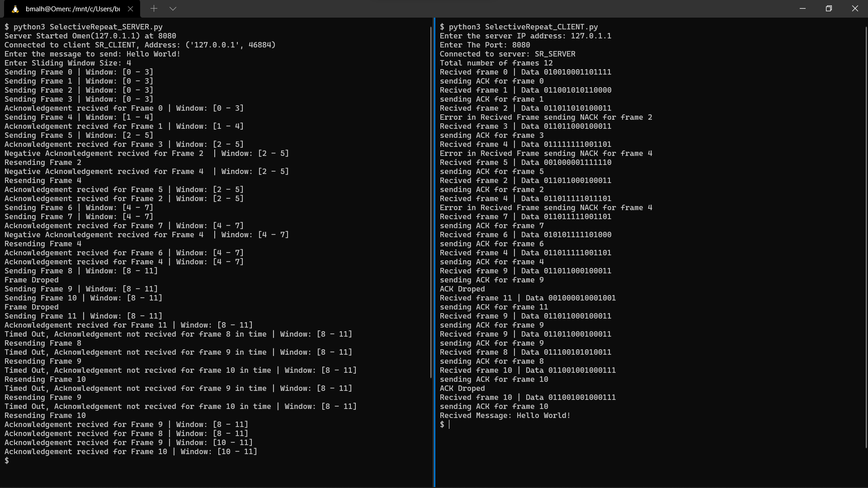The image size is (868, 488).
Task: Open a new tab with the plus icon
Action: (x=154, y=8)
